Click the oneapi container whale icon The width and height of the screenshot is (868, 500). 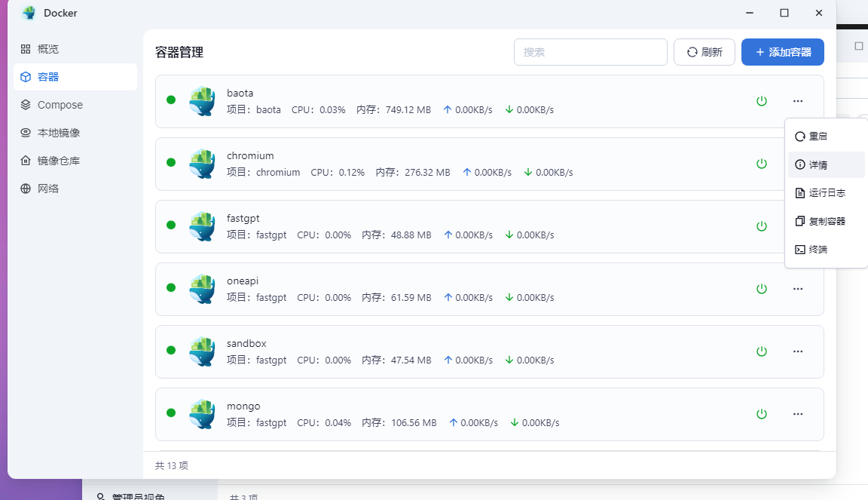[202, 289]
